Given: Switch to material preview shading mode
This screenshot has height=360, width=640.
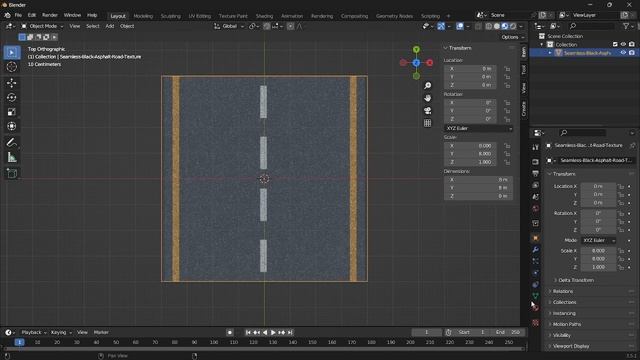Looking at the screenshot, I should pyautogui.click(x=505, y=26).
